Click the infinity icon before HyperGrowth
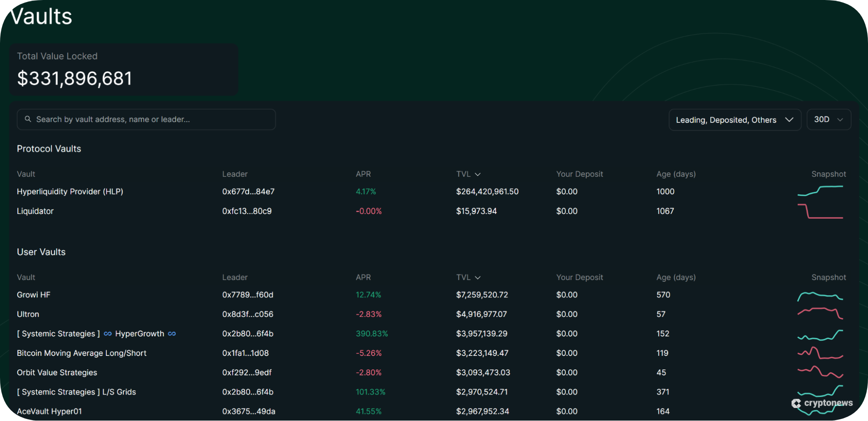Screen dimensions: 868x421 point(108,334)
